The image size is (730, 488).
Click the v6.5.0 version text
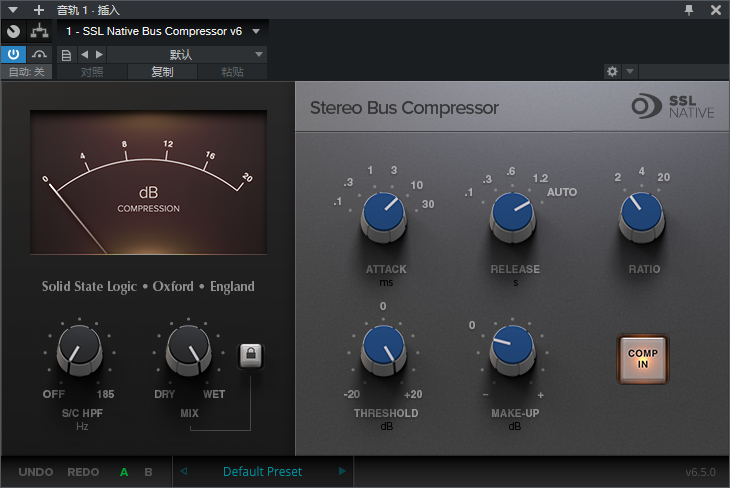701,472
